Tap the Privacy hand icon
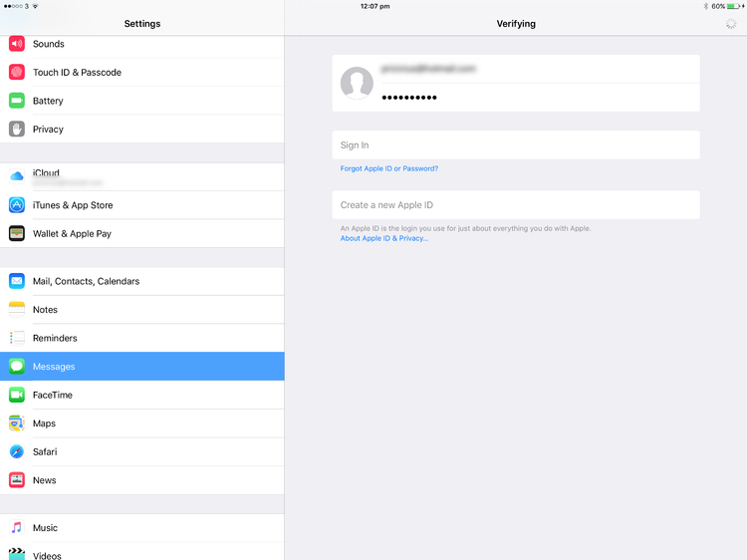Image resolution: width=747 pixels, height=560 pixels. [17, 130]
